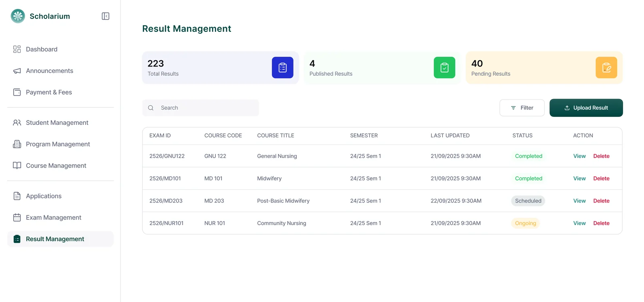Focus the Search input field
Screen dimensions: 644x302
coord(200,108)
